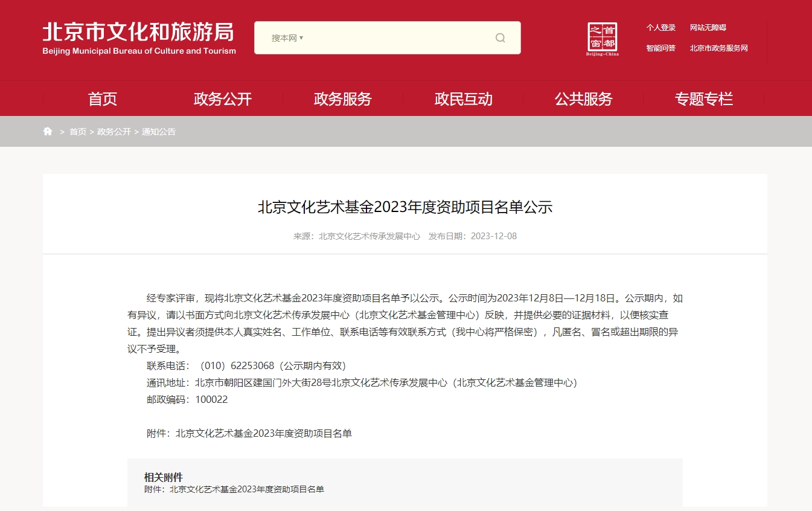Click the 首都之窗 Beijing-China logo
Screen dimensions: 812x511
coord(602,39)
